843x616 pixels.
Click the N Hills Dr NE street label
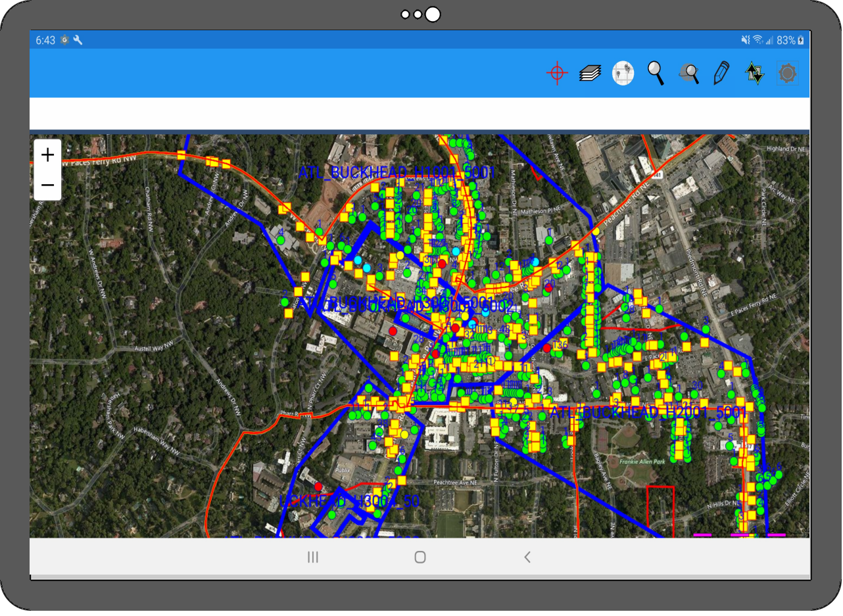click(x=723, y=505)
